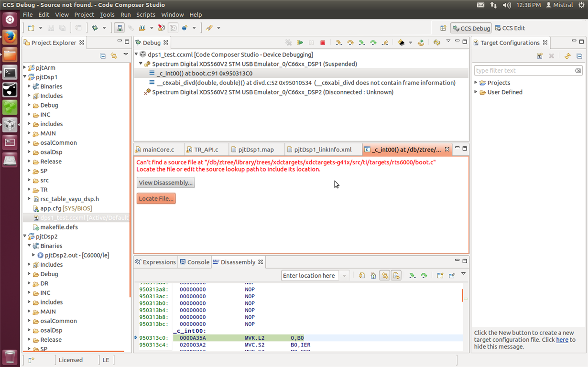Collapse the pjtDsp1 project
Image resolution: width=588 pixels, height=367 pixels.
coord(25,77)
